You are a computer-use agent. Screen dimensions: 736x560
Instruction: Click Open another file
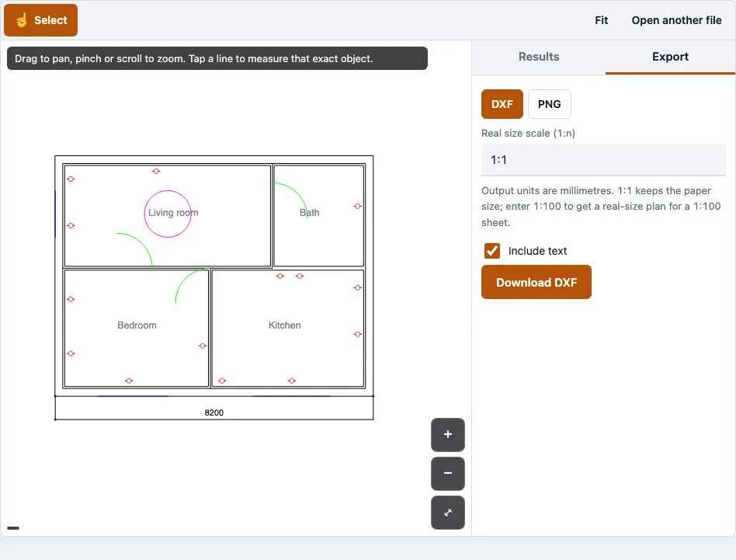pyautogui.click(x=676, y=20)
